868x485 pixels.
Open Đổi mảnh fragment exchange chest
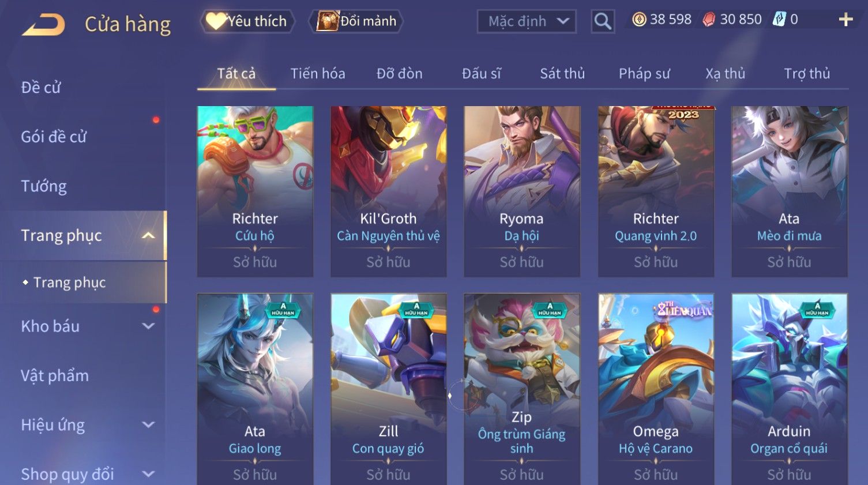(x=356, y=21)
